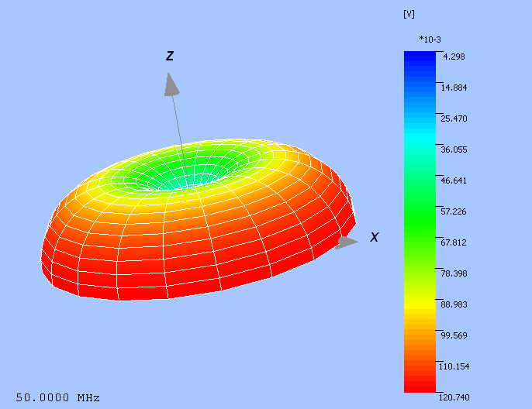This screenshot has height=409, width=532.
Task: Click the 36.055 legend value
Action: pos(454,150)
